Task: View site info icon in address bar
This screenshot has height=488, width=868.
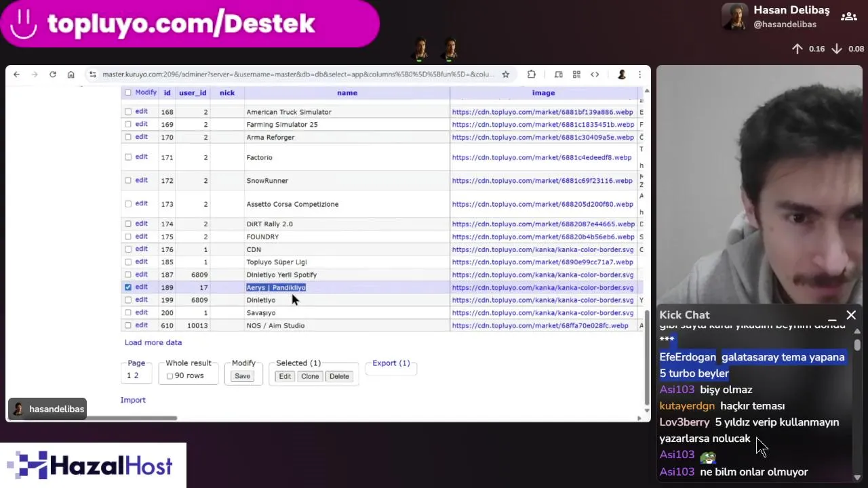Action: coord(92,75)
